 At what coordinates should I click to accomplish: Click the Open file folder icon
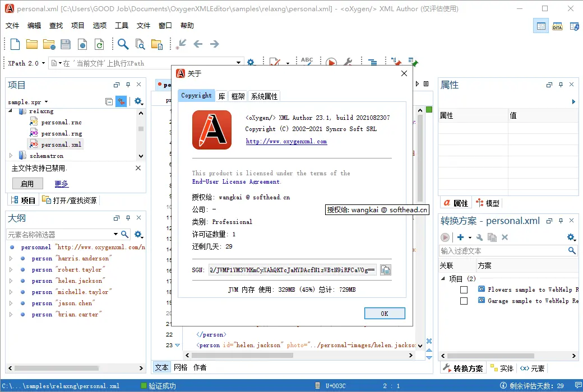pos(32,44)
